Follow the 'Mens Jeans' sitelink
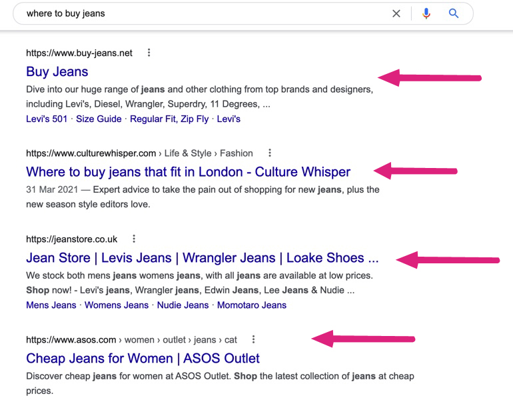This screenshot has width=513, height=420. (x=51, y=305)
